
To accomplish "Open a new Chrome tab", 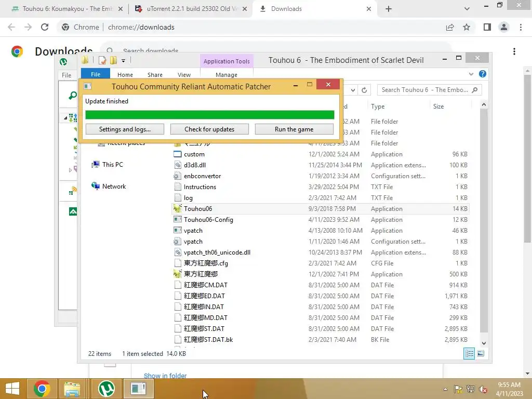I will (x=389, y=9).
